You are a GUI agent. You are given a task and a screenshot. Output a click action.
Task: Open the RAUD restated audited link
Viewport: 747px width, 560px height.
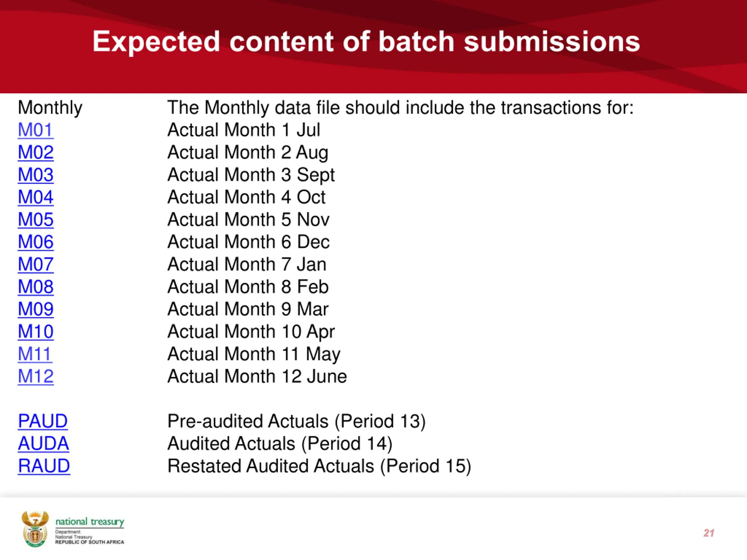tap(44, 466)
